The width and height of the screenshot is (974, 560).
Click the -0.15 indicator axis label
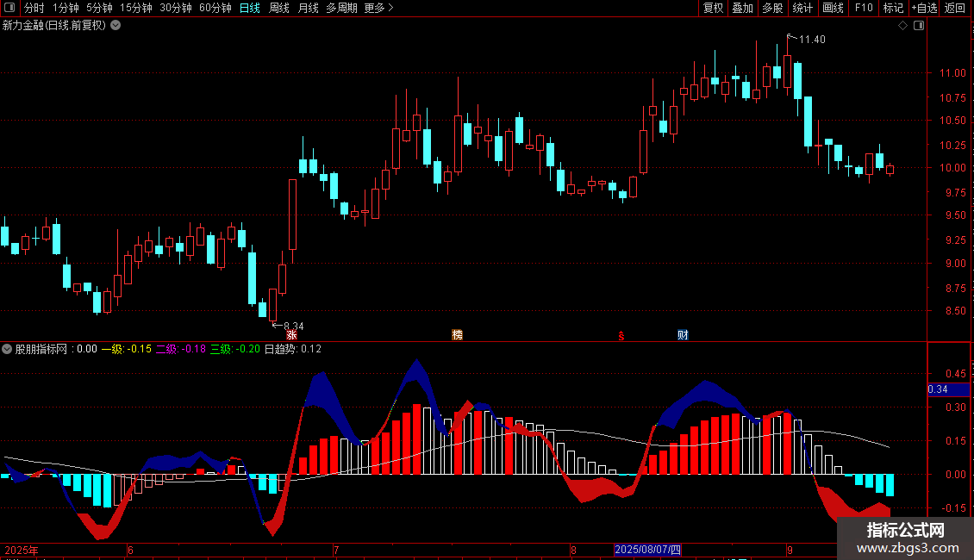(x=954, y=507)
